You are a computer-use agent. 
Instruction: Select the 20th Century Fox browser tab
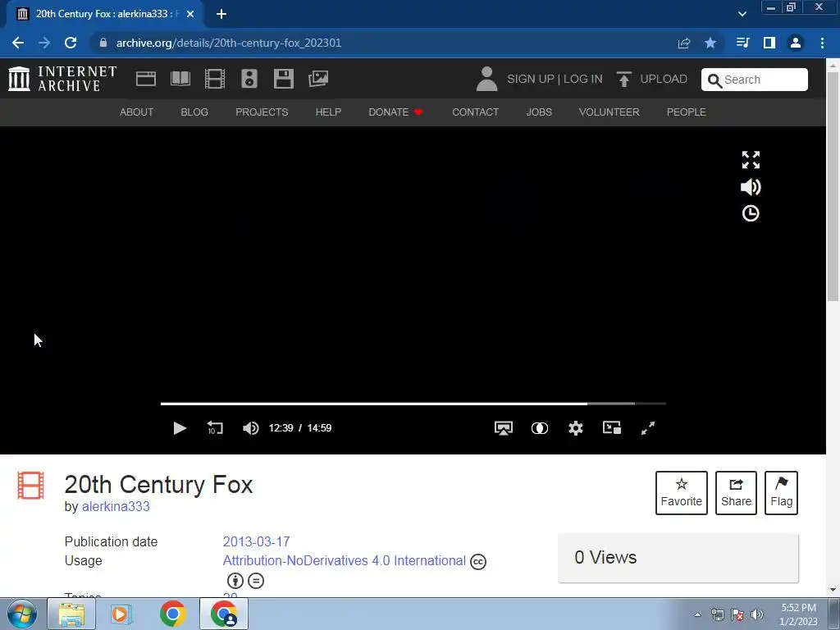[x=105, y=14]
